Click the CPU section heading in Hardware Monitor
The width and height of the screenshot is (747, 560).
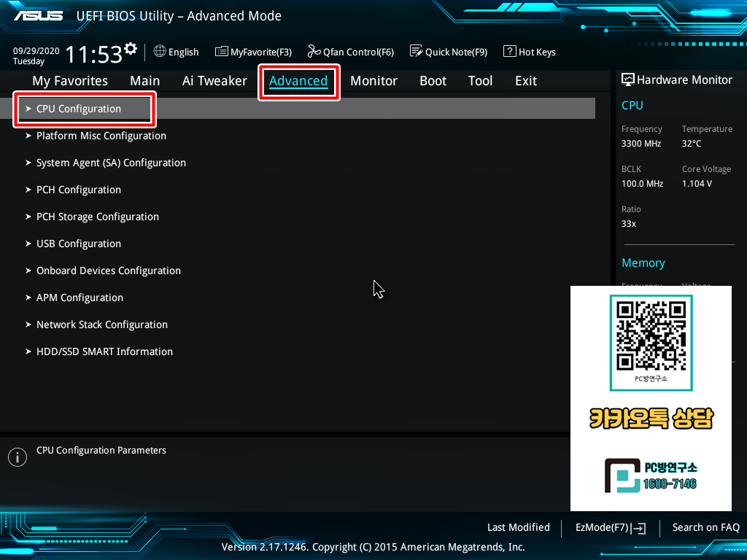(x=632, y=105)
